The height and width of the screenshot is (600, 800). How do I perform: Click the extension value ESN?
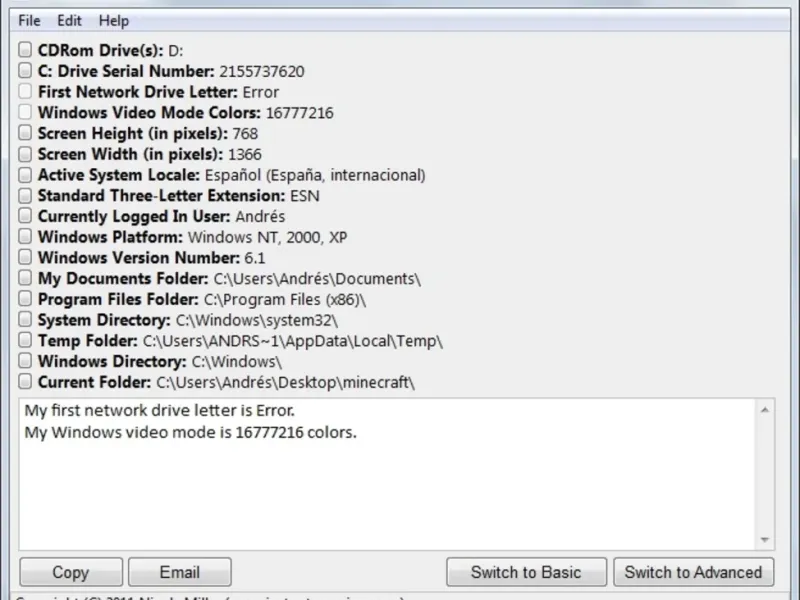(305, 196)
